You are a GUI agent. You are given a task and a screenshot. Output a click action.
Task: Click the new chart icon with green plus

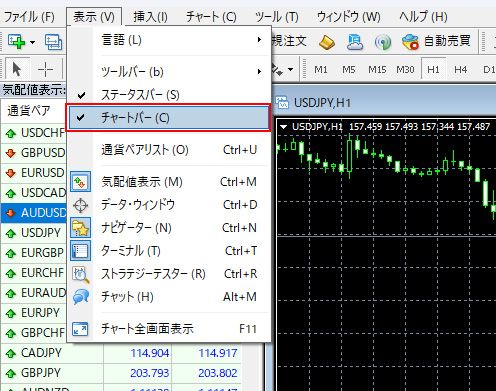[16, 42]
